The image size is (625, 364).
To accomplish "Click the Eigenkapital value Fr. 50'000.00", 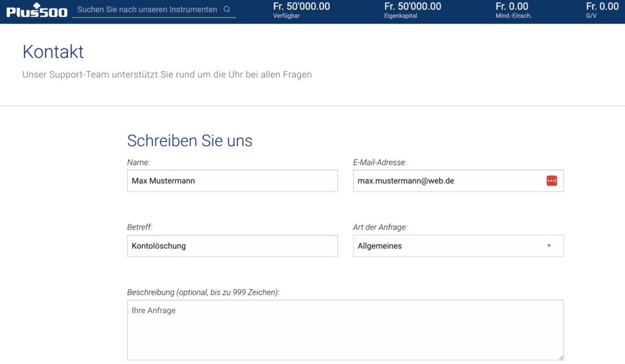I will 413,6.
